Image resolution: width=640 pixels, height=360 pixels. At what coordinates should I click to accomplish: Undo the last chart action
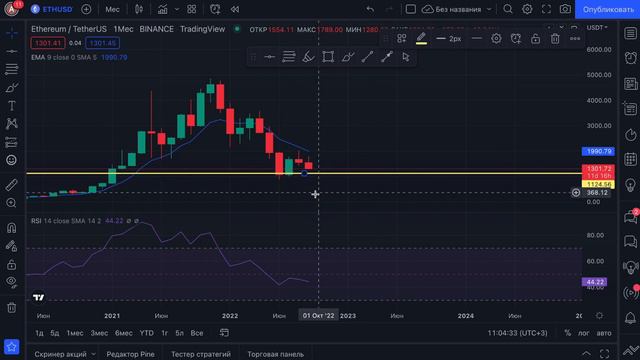(x=370, y=9)
